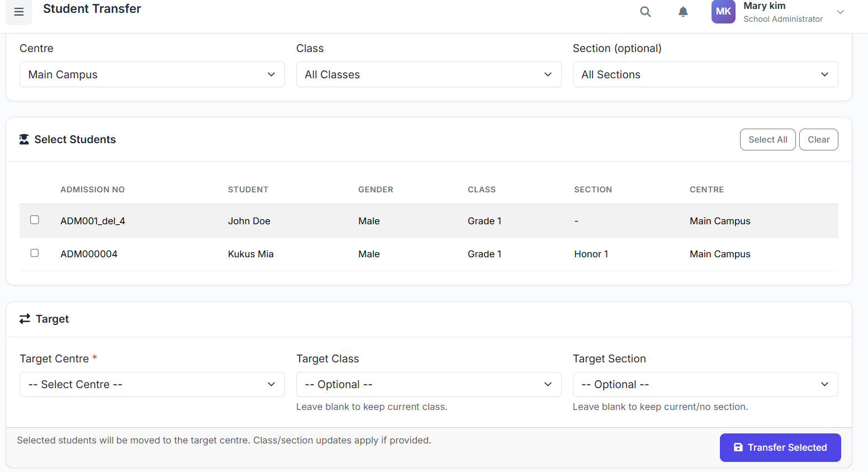Tick the checkbox for Kukus Mia

tap(35, 253)
